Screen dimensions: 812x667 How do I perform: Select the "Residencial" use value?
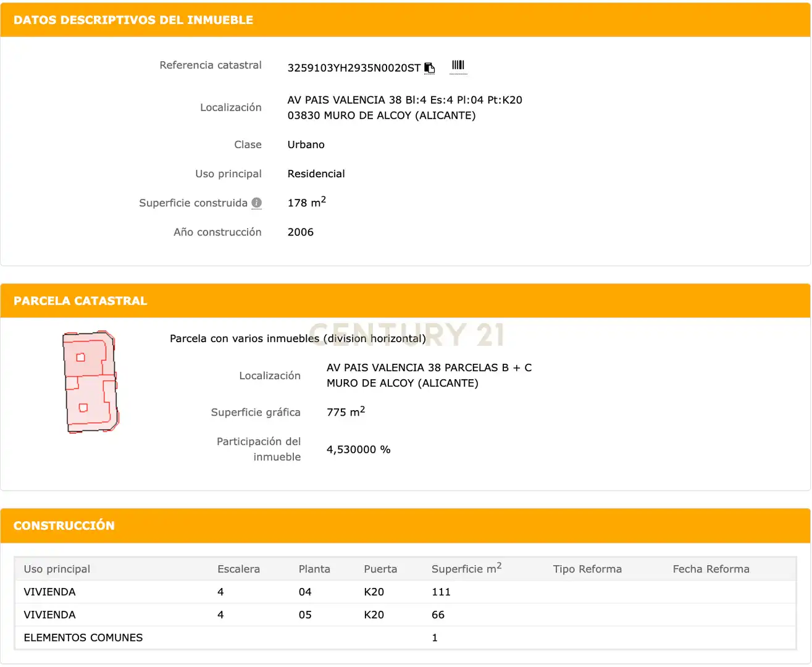coord(316,174)
